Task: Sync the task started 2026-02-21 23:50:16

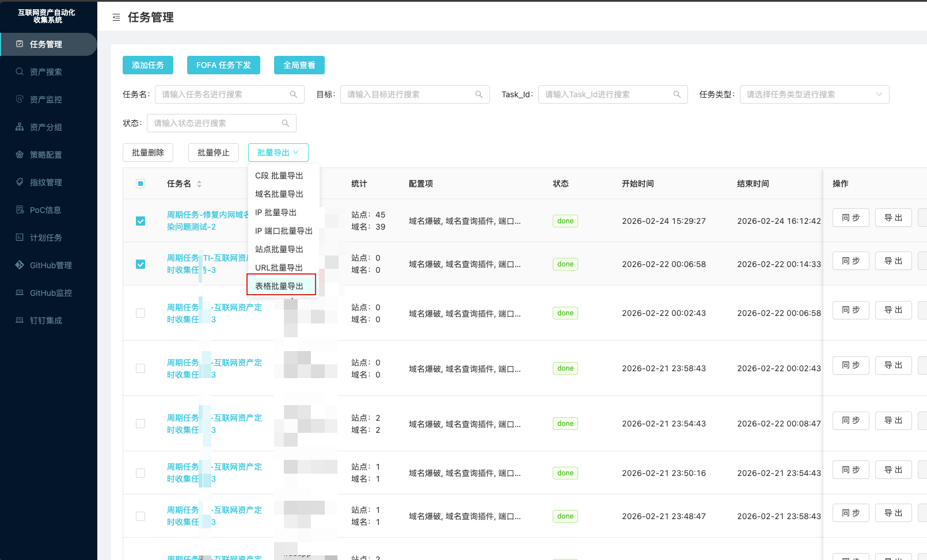Action: click(851, 470)
